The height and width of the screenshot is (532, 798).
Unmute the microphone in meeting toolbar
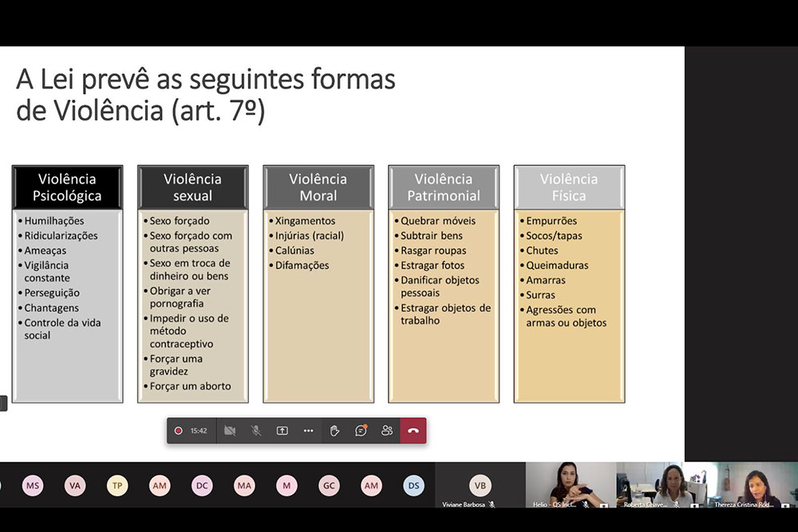tap(256, 431)
